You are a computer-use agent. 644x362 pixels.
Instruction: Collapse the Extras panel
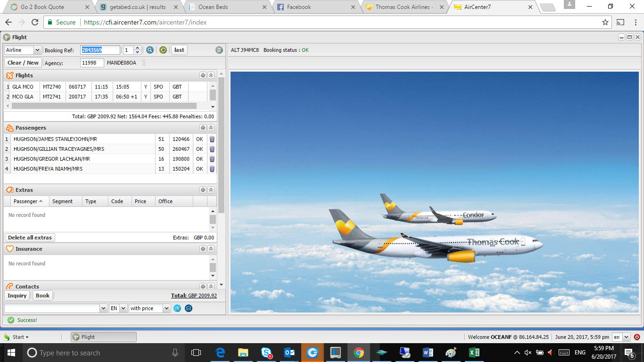tap(211, 190)
